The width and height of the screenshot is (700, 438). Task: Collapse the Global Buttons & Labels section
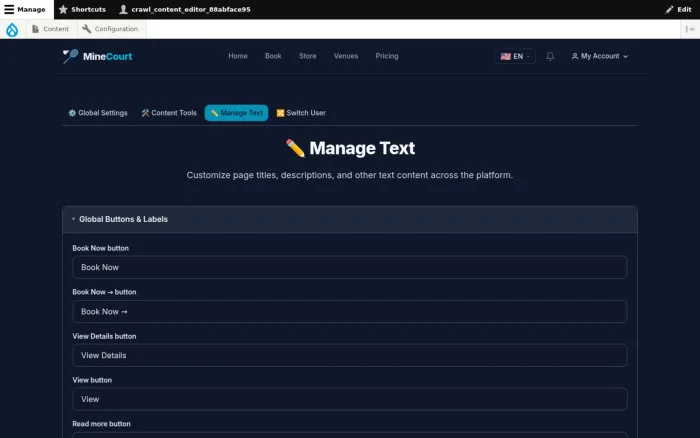pyautogui.click(x=350, y=219)
